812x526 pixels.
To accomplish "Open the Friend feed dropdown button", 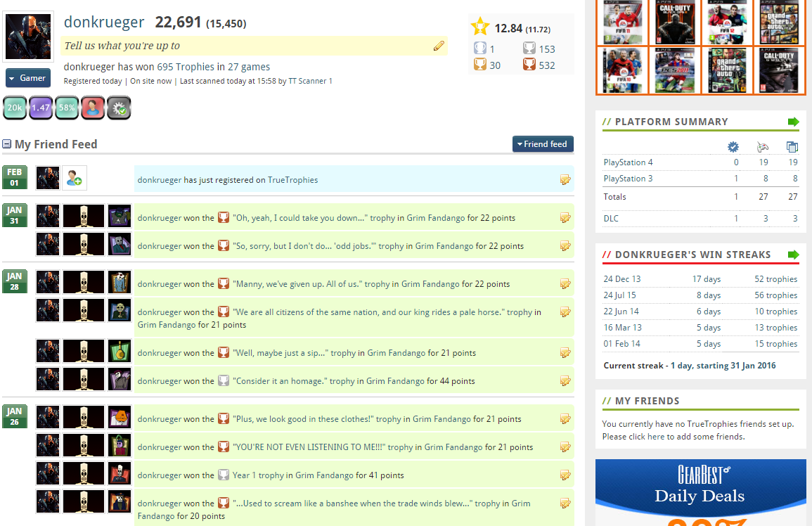I will click(x=543, y=144).
